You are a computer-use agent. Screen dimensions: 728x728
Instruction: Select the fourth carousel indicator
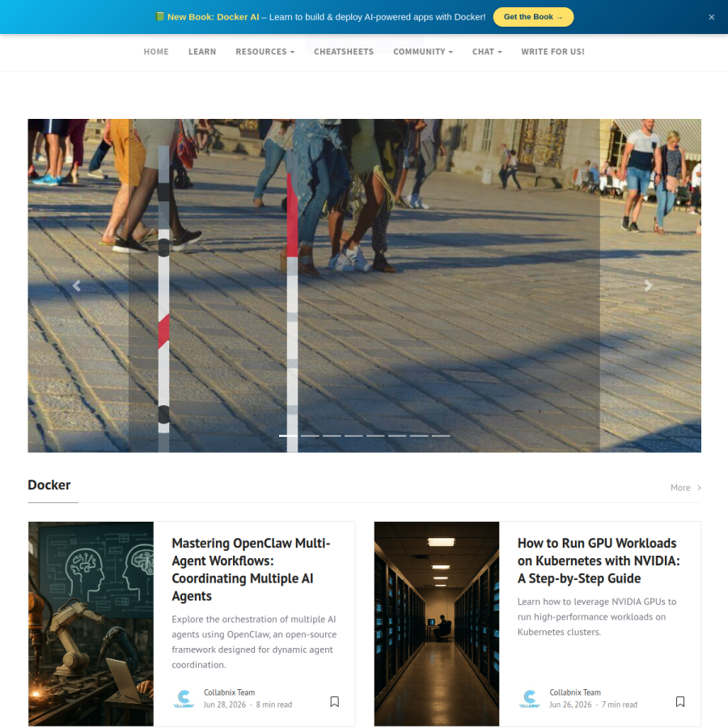(x=353, y=436)
